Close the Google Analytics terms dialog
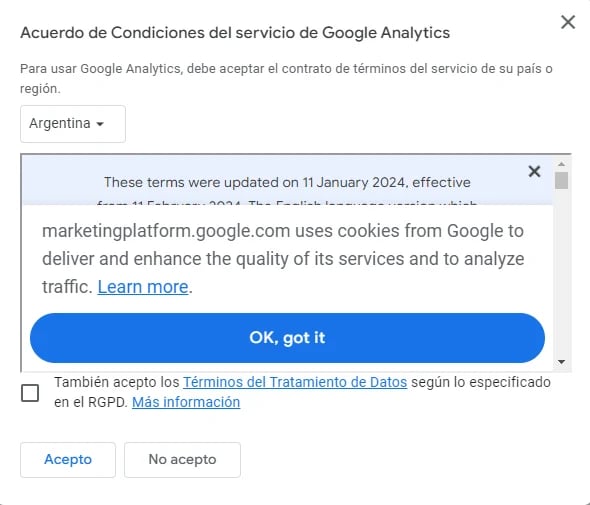The image size is (590, 505). (568, 22)
